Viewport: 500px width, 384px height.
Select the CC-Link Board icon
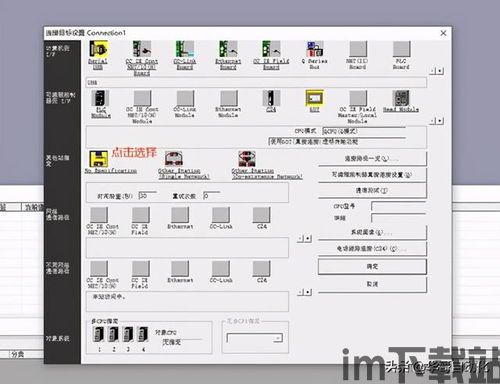click(x=185, y=49)
